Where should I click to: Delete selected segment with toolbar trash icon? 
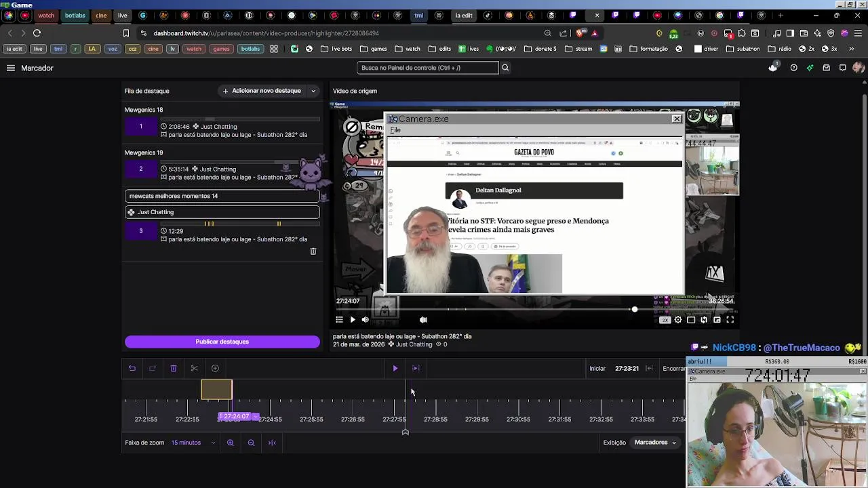174,368
